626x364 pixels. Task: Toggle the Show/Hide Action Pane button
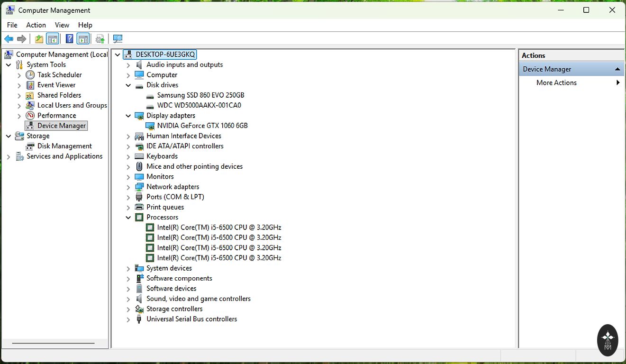(83, 39)
